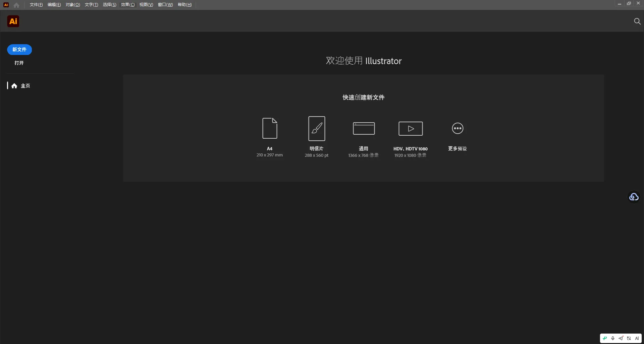The height and width of the screenshot is (344, 644).
Task: Open the 窗口(W) menu
Action: pos(165,5)
